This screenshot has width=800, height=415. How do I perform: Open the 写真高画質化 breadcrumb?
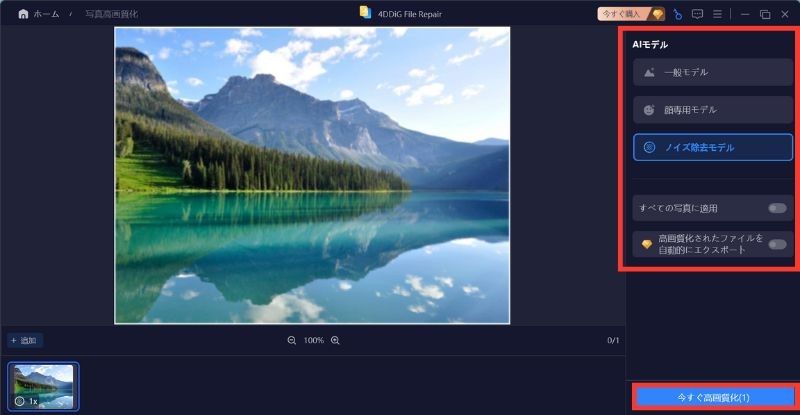111,14
